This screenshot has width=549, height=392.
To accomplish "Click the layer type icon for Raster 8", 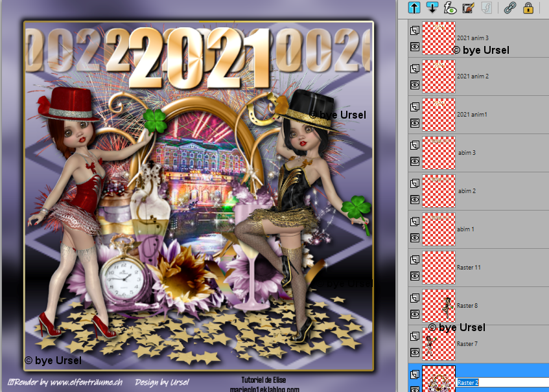I will 415,298.
